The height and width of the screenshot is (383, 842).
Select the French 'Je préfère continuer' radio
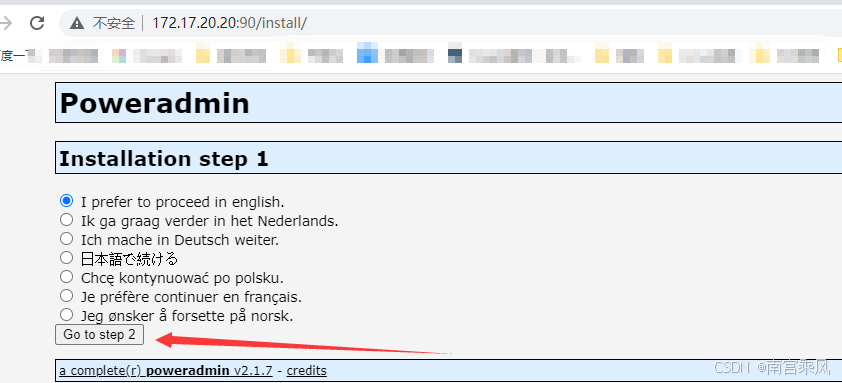[x=66, y=295]
